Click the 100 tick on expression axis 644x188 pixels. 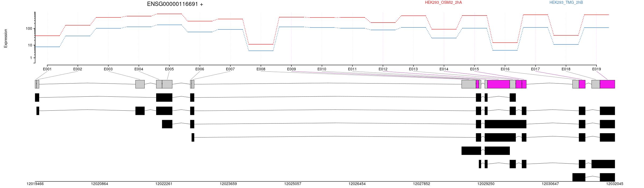tap(29, 29)
